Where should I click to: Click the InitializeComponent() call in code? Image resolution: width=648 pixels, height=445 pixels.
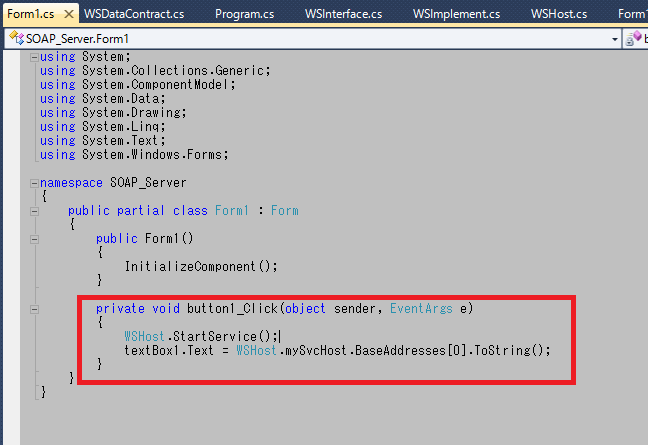pyautogui.click(x=200, y=266)
